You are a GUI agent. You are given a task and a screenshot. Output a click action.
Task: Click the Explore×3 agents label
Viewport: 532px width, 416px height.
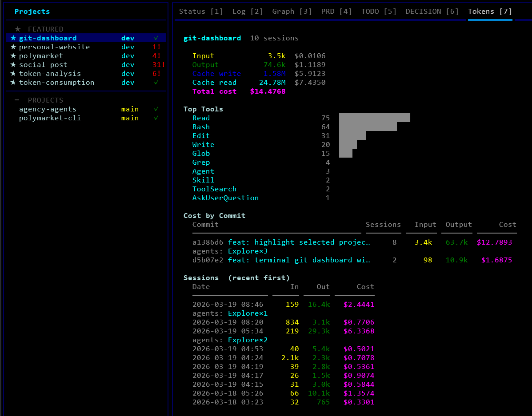248,251
